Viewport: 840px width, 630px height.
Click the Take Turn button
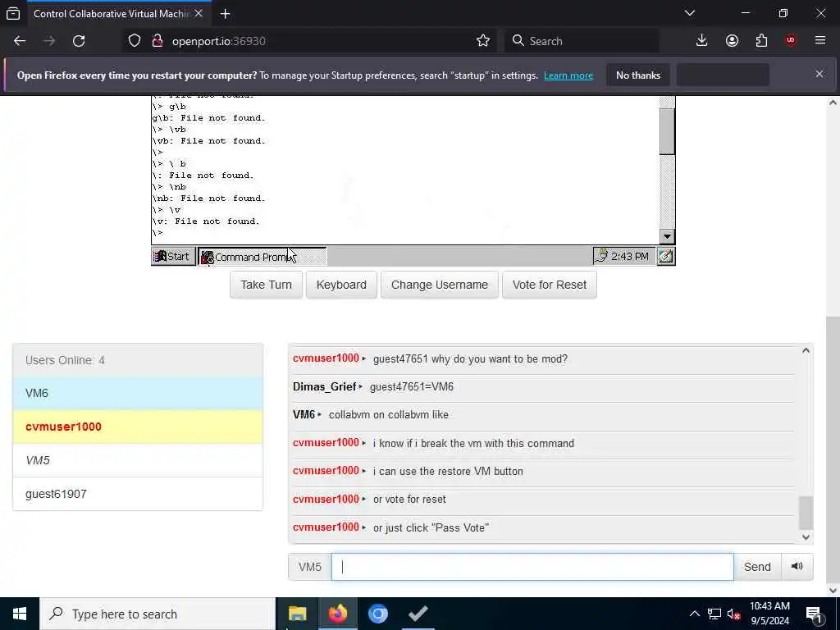(267, 285)
